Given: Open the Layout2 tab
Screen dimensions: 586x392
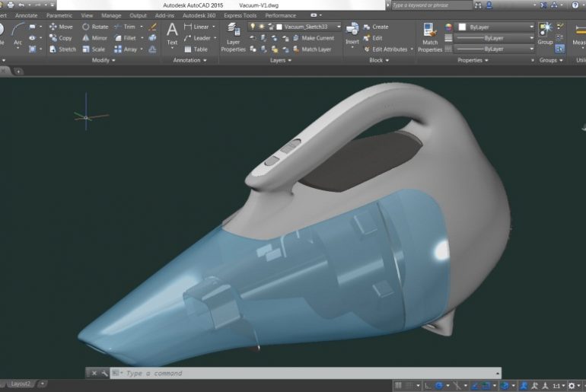Looking at the screenshot, I should [x=21, y=384].
